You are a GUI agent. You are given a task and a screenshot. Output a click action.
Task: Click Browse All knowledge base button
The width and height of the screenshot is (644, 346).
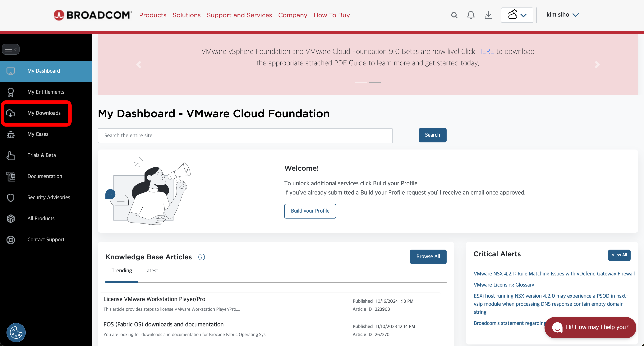tap(428, 256)
